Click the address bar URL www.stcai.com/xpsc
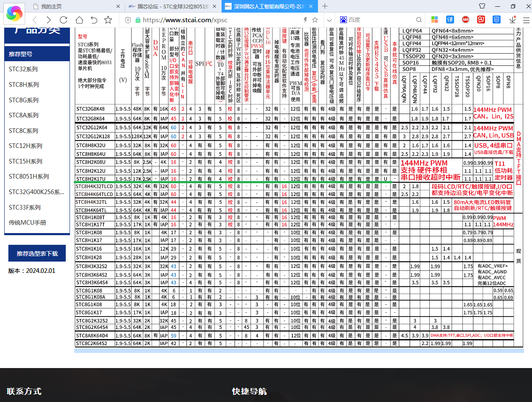The width and height of the screenshot is (532, 402). (185, 20)
